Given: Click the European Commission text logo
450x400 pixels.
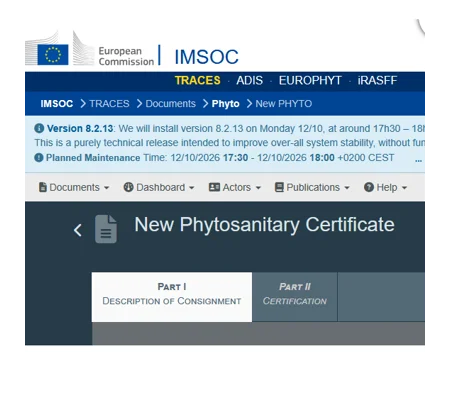Looking at the screenshot, I should (126, 56).
